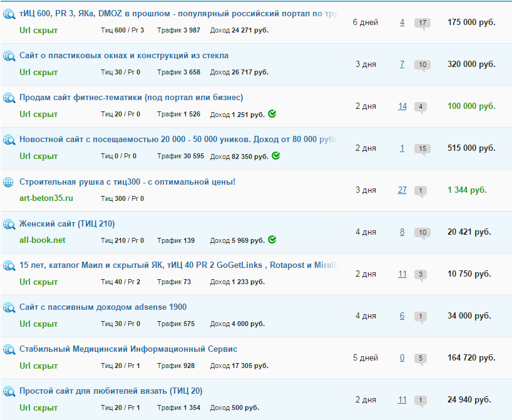The height and width of the screenshot is (420, 512).
Task: Click globe icon beside adsense 1900 listing
Action: tap(9, 307)
